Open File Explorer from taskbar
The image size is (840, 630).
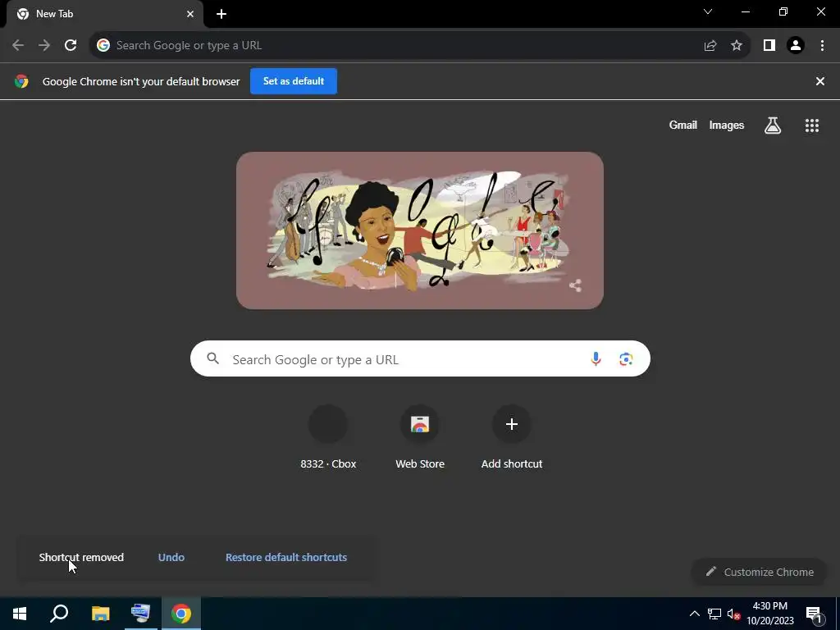point(100,614)
